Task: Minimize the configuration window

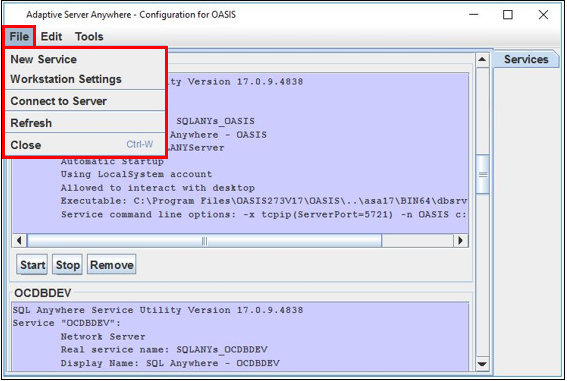Action: (x=474, y=15)
